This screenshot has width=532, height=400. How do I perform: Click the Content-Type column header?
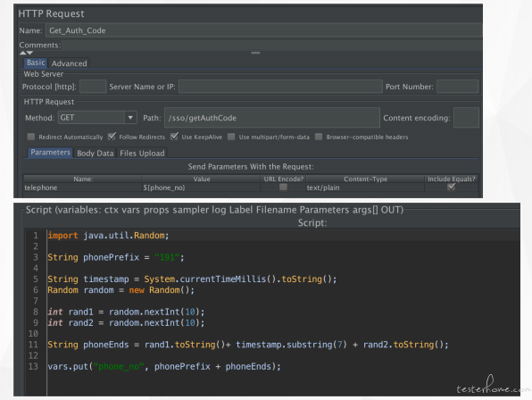tap(365, 179)
